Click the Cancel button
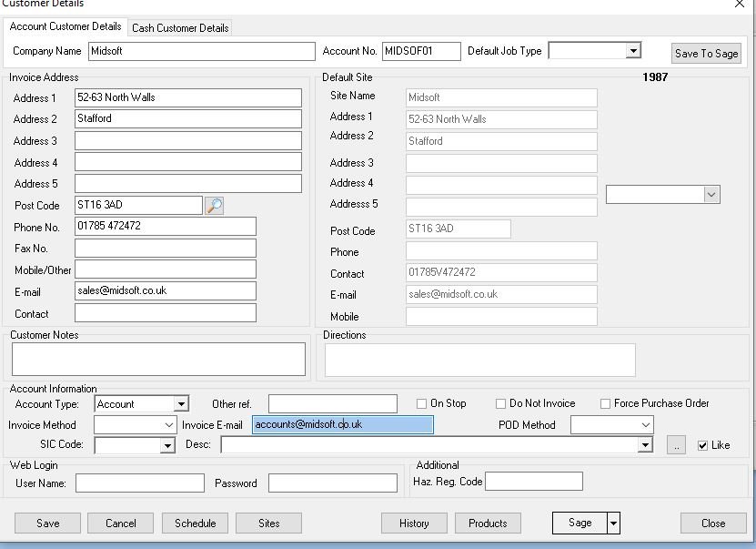The height and width of the screenshot is (549, 756). 120,524
